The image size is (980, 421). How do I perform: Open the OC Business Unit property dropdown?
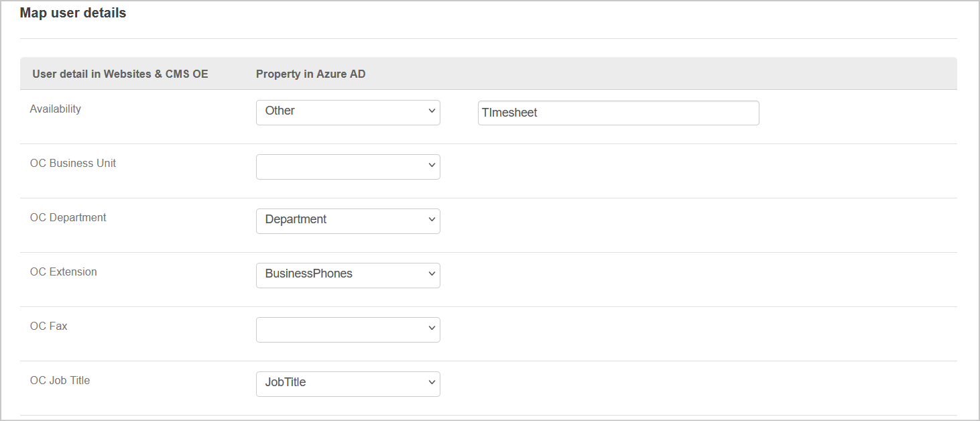[348, 167]
